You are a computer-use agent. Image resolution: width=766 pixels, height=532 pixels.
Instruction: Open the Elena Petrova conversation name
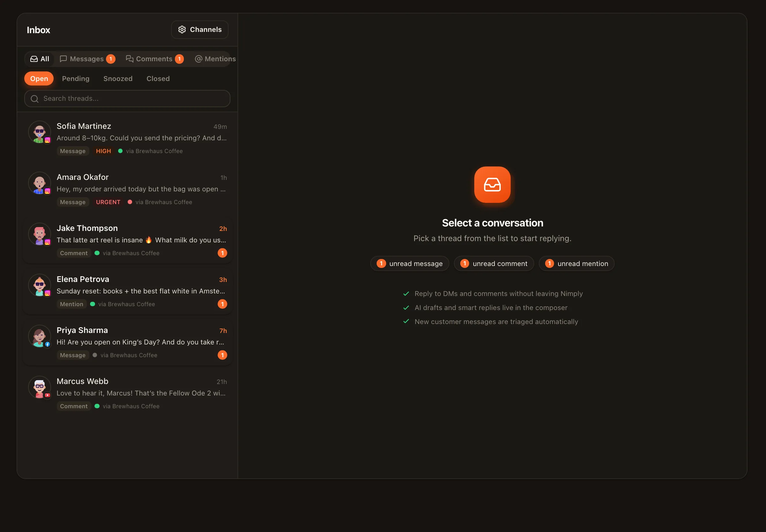click(x=83, y=279)
